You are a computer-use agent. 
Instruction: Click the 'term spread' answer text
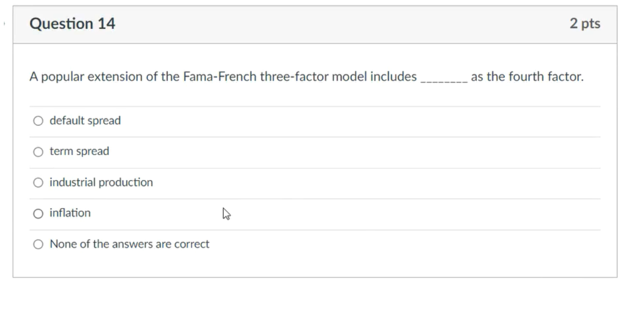coord(78,151)
